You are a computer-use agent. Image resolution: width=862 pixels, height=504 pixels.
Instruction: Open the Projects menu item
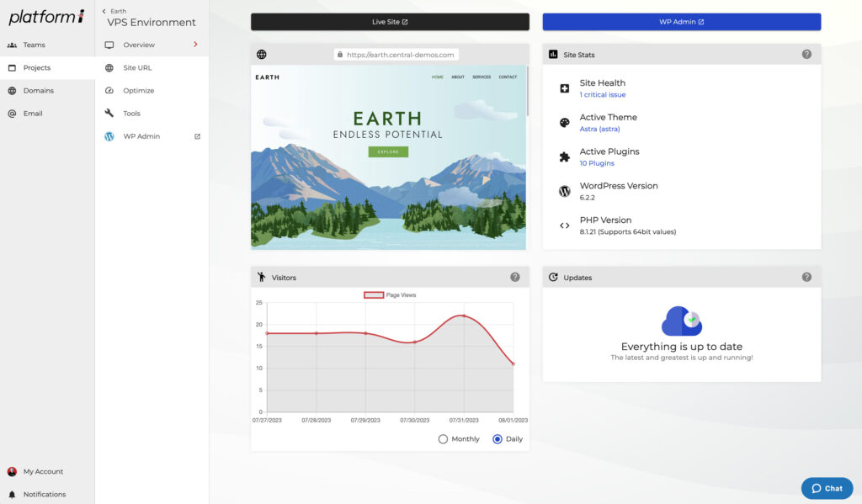point(37,68)
